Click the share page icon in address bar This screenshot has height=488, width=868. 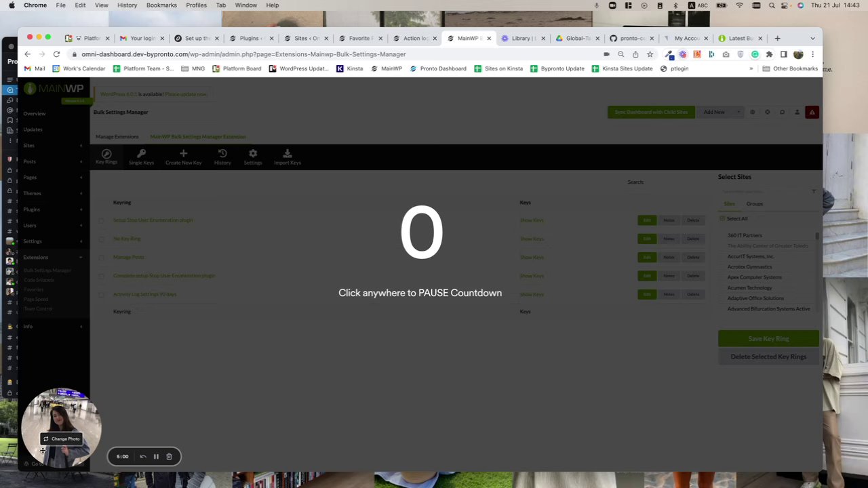pyautogui.click(x=635, y=54)
